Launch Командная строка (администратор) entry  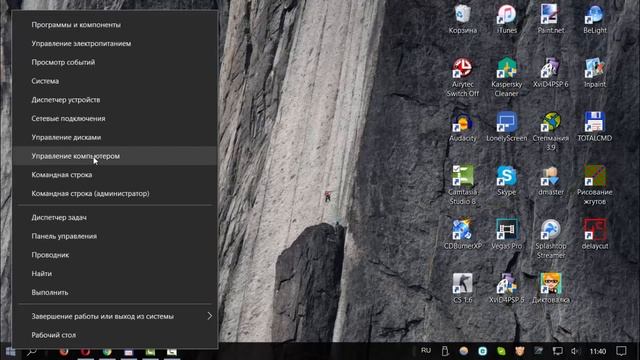115,193
